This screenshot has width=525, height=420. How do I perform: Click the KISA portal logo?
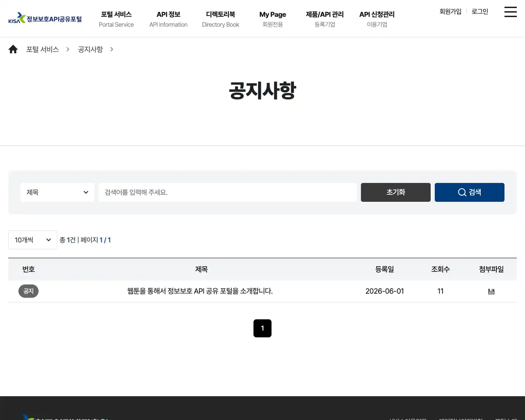tap(45, 18)
